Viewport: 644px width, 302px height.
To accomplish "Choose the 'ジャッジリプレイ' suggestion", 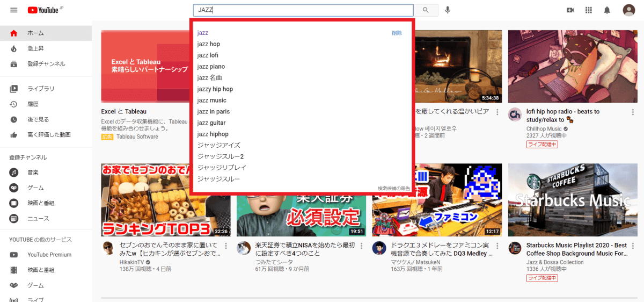I will 303,168.
